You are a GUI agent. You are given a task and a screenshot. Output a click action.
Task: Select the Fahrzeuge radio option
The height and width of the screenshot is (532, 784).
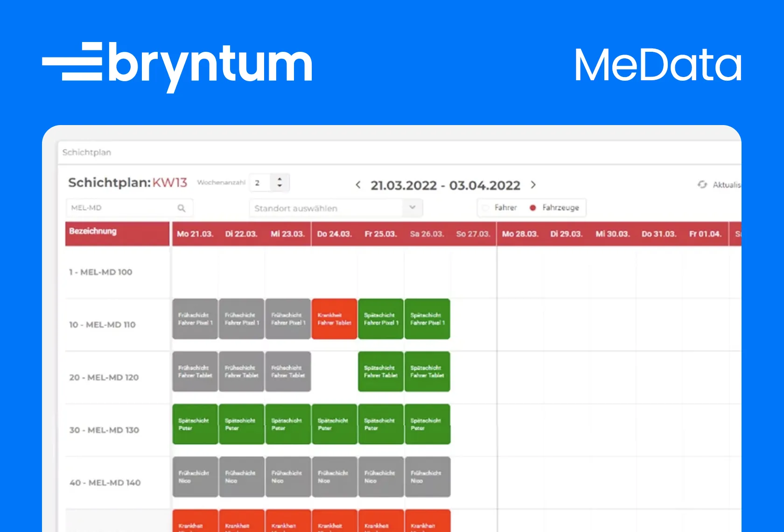pyautogui.click(x=532, y=208)
